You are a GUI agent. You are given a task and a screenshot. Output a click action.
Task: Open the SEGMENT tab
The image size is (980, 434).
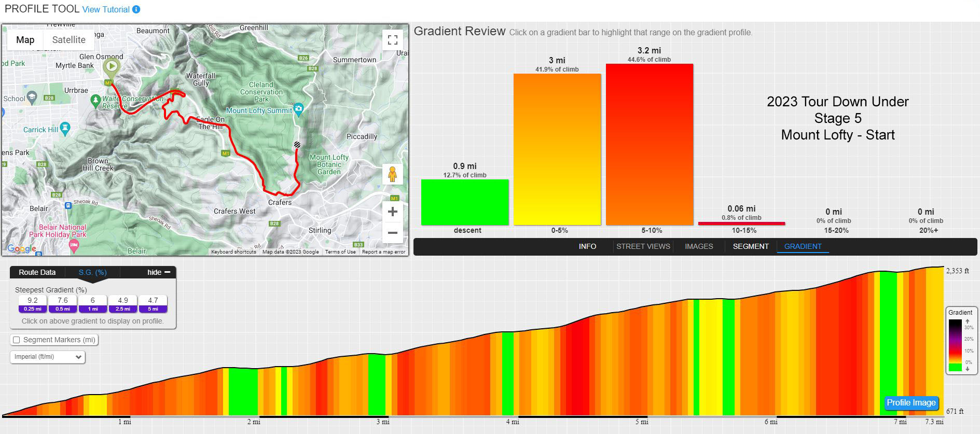pos(751,246)
